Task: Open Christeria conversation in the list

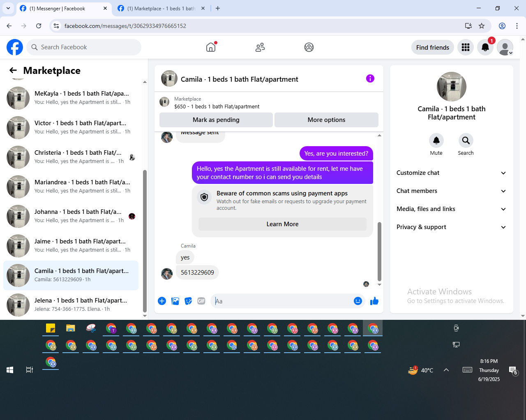Action: click(x=71, y=157)
